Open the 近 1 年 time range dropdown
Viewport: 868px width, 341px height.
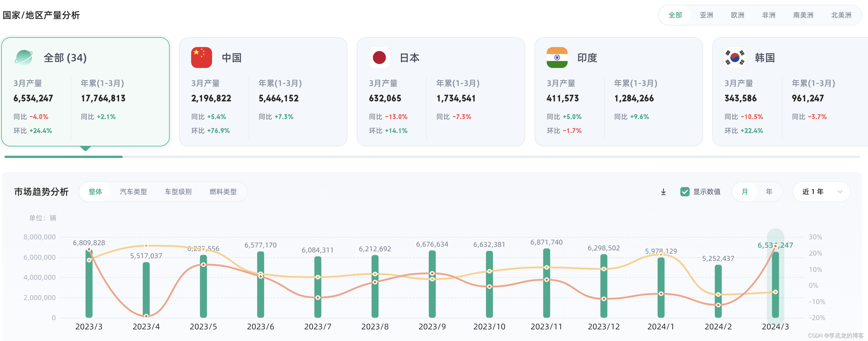[822, 192]
